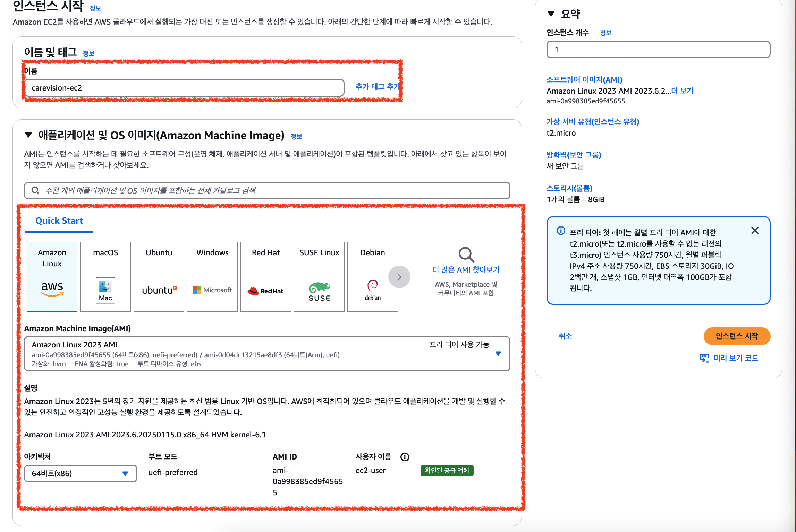Click the instance name input field

(184, 88)
